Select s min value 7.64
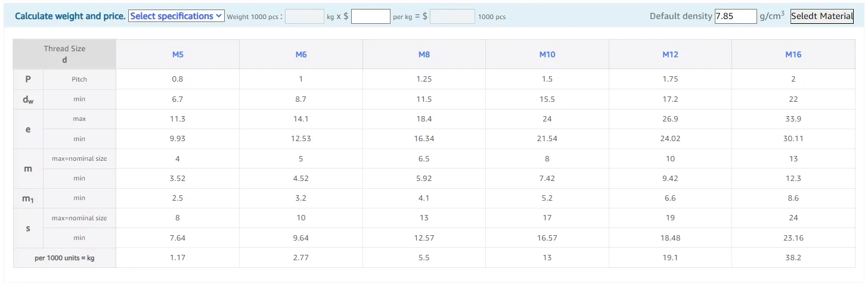 click(178, 238)
